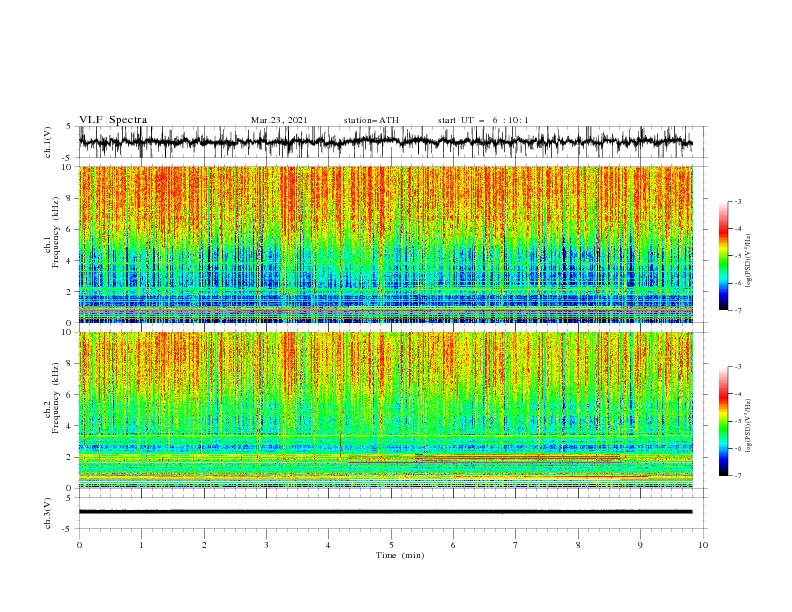The height and width of the screenshot is (612, 792).
Task: Click the "ch.2 Frequency (kHz)" axis label
Action: click(52, 397)
